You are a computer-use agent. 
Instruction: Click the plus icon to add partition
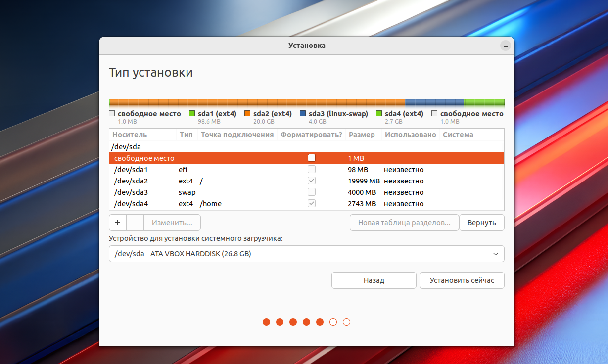click(x=117, y=223)
